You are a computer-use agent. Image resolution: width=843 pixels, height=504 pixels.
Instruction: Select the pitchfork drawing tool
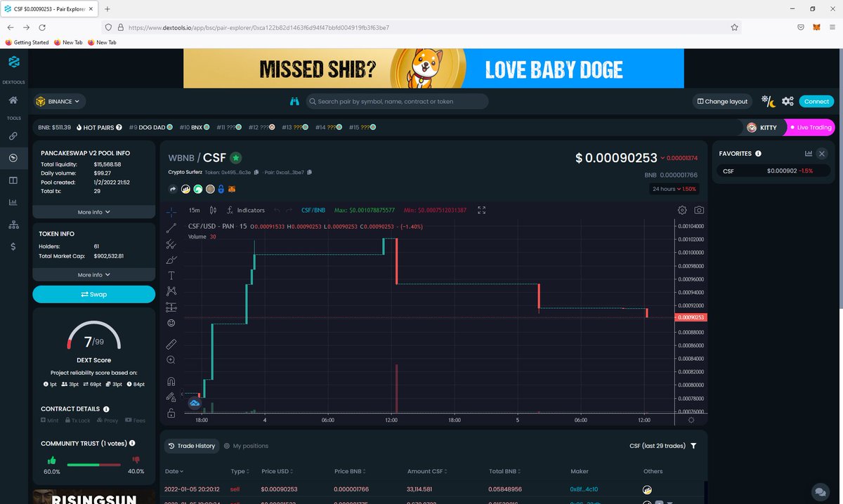click(171, 244)
